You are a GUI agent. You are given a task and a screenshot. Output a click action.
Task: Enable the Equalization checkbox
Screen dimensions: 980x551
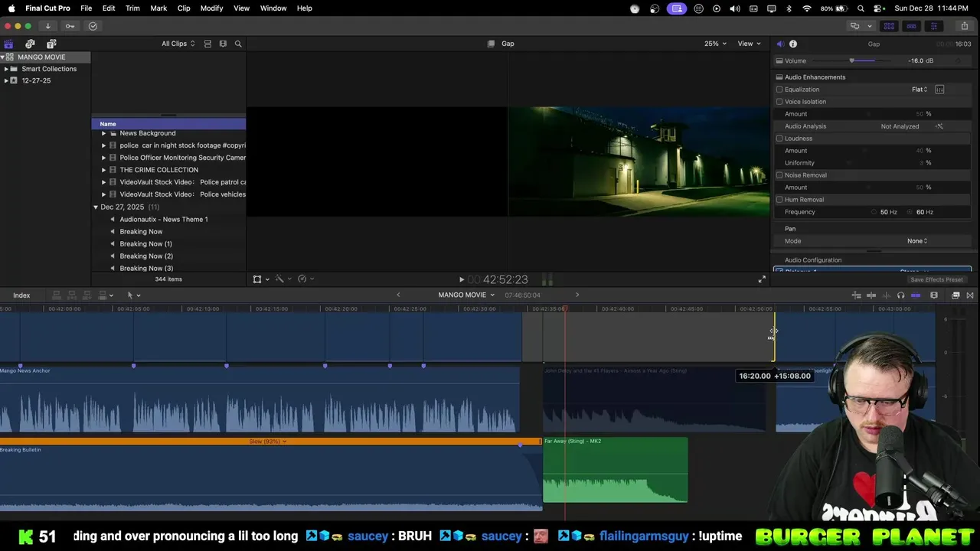point(779,90)
